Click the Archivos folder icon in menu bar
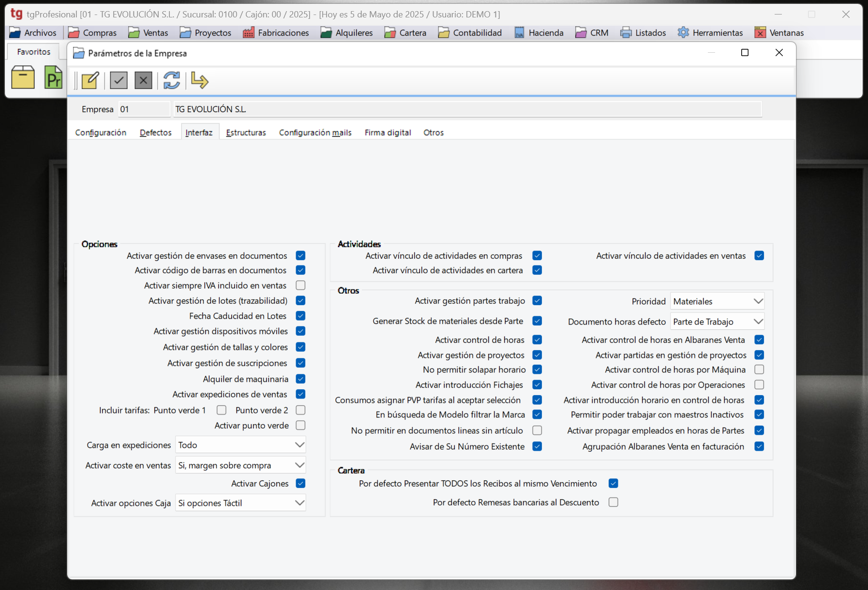Image resolution: width=868 pixels, height=590 pixels. (15, 32)
